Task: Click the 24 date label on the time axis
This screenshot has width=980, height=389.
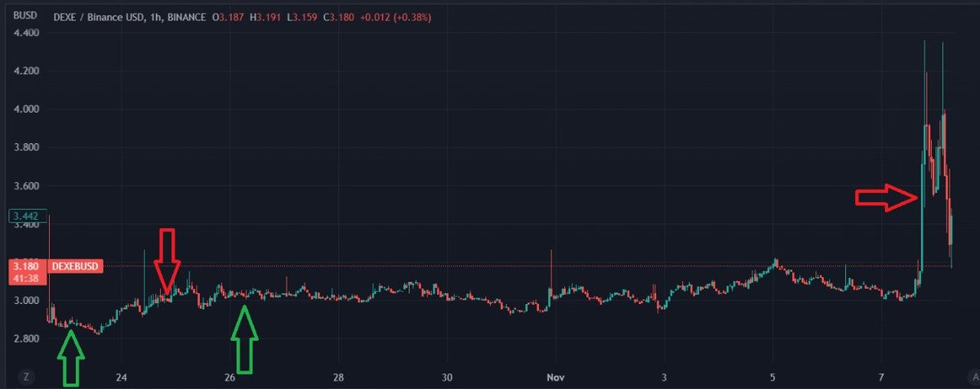Action: (121, 378)
